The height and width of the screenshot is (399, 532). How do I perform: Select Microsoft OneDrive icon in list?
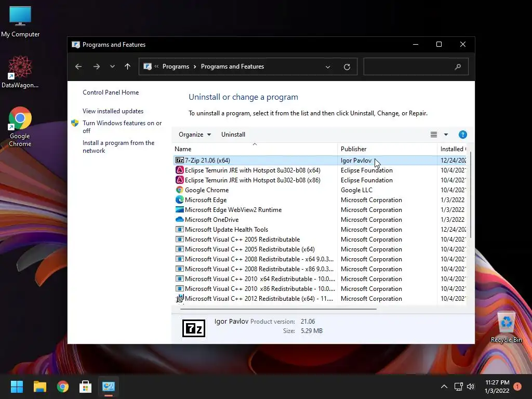[179, 220]
